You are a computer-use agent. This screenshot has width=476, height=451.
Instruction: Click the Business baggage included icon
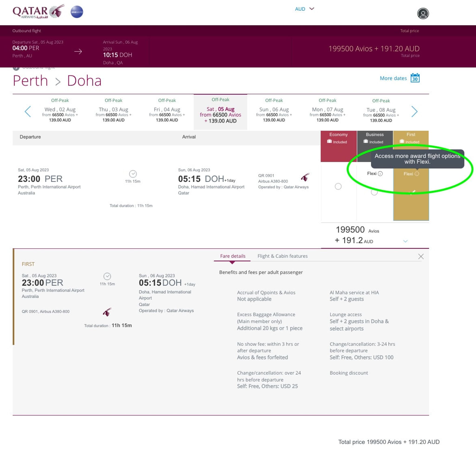click(x=366, y=141)
